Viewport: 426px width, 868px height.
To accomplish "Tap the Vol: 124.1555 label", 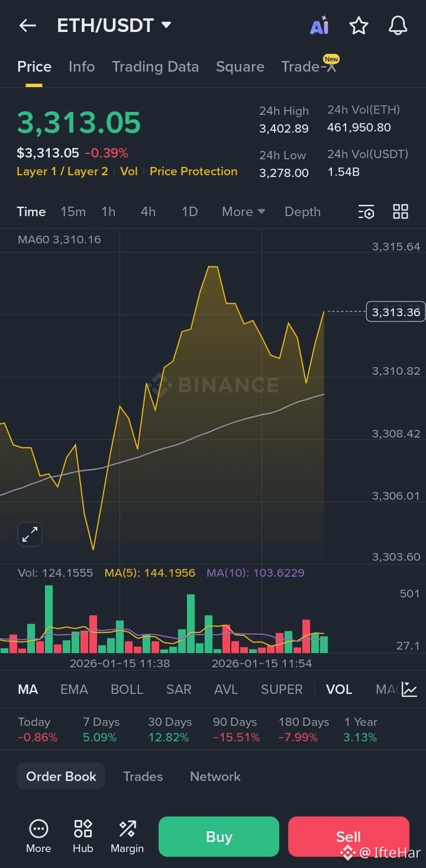I will (55, 573).
